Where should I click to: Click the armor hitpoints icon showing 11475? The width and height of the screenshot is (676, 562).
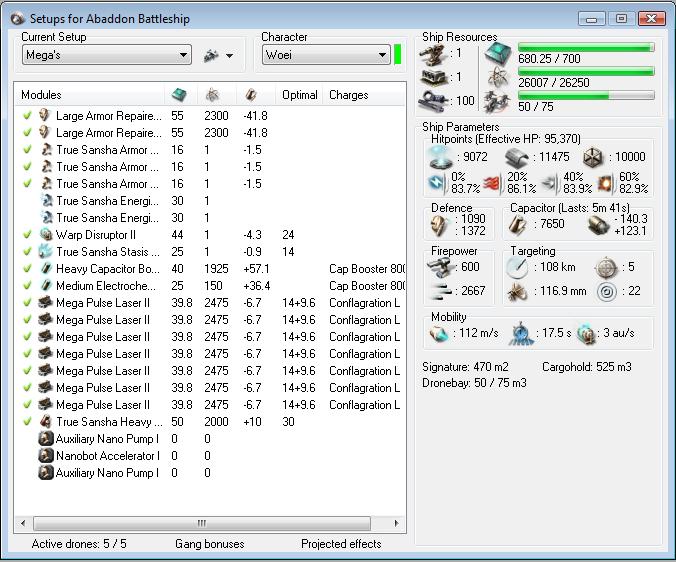pyautogui.click(x=516, y=157)
